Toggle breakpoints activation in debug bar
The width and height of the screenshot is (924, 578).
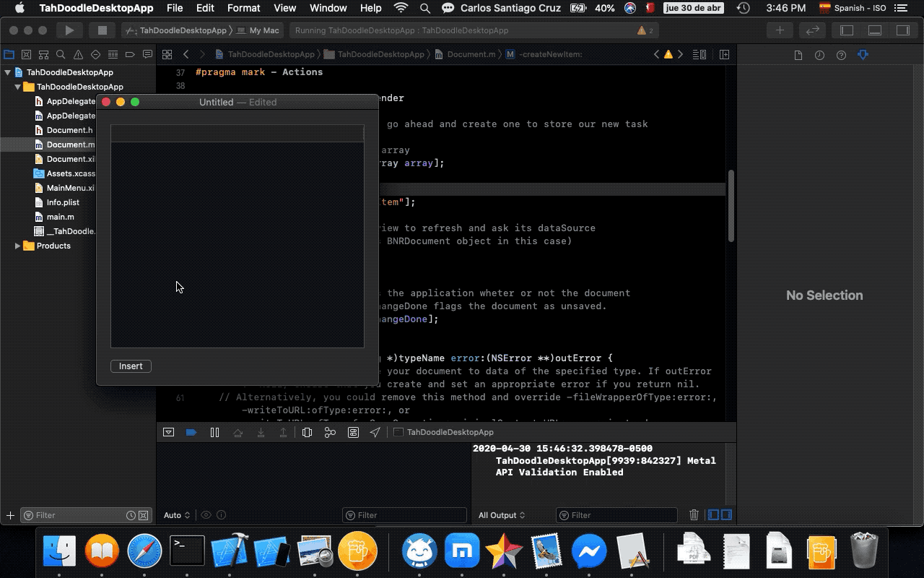coord(191,432)
